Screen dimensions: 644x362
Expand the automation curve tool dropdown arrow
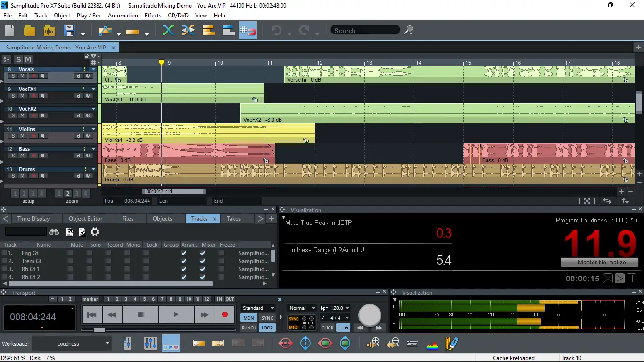point(118,34)
